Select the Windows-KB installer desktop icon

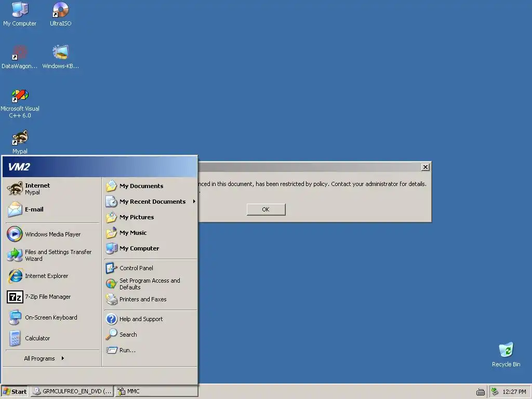point(60,57)
